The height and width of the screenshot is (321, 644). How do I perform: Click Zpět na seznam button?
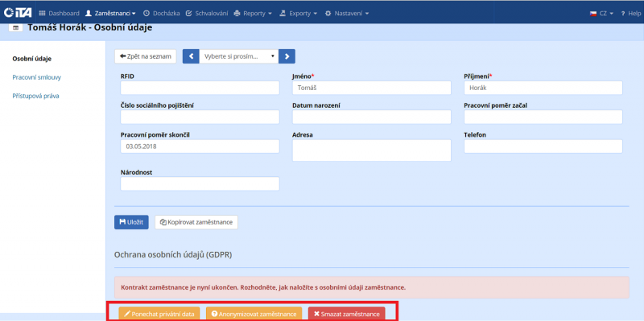coord(146,56)
